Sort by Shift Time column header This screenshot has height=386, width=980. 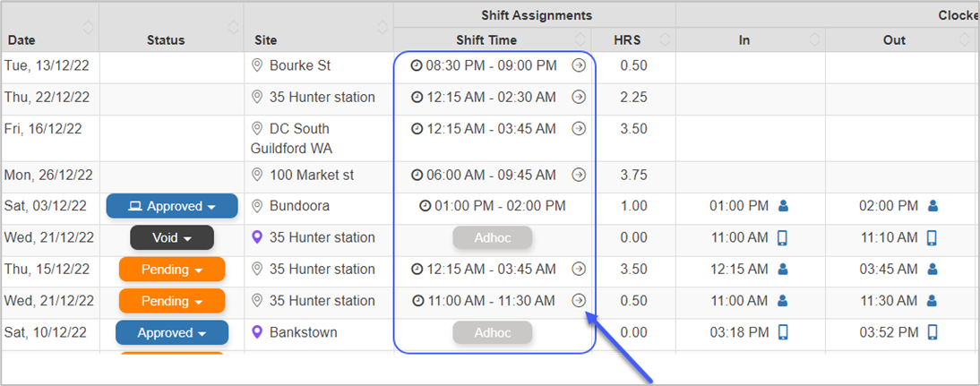point(580,39)
